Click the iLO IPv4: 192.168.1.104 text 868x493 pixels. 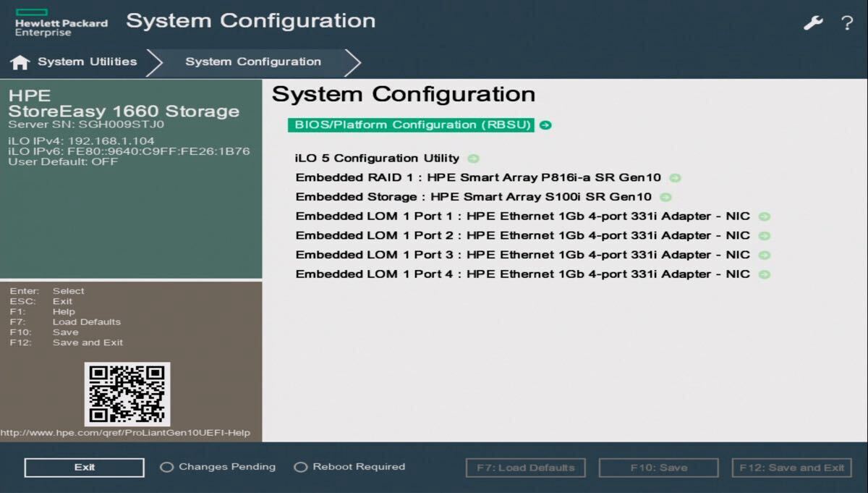[81, 141]
